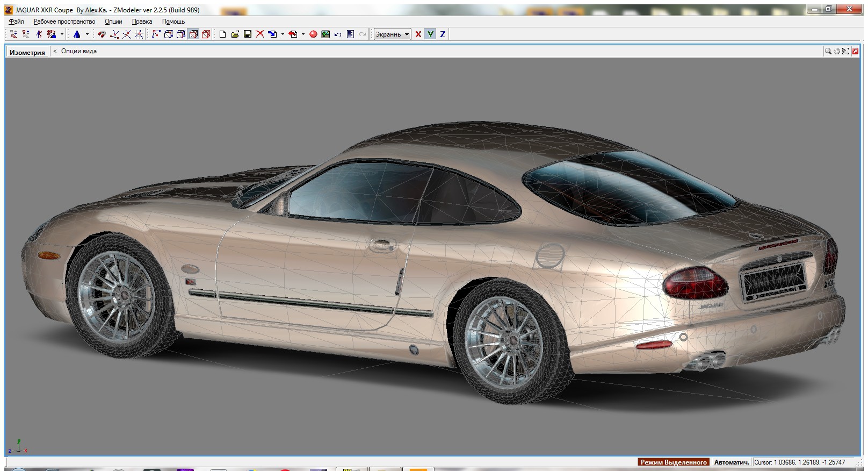The width and height of the screenshot is (868, 471).
Task: Click the new file icon
Action: click(222, 34)
